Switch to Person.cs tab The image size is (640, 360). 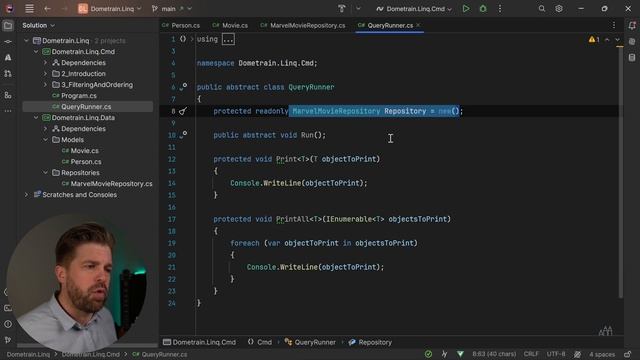point(181,25)
